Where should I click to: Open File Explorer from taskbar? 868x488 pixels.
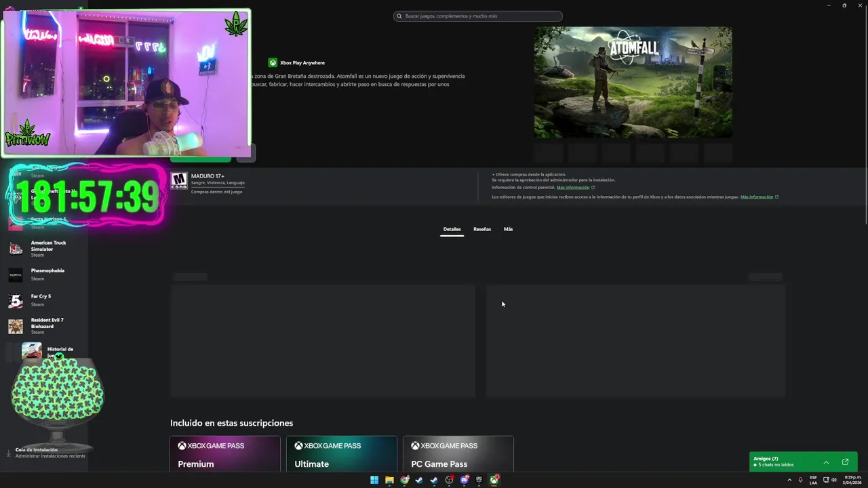(x=389, y=480)
